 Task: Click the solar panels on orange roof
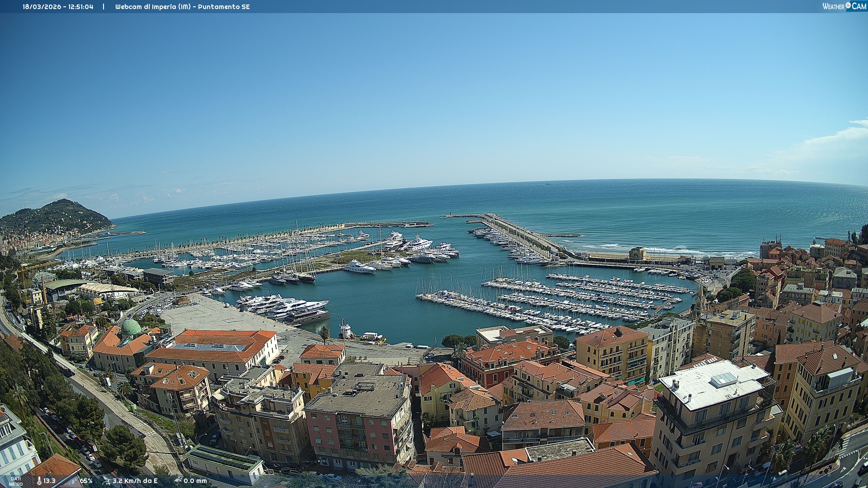coord(208,347)
